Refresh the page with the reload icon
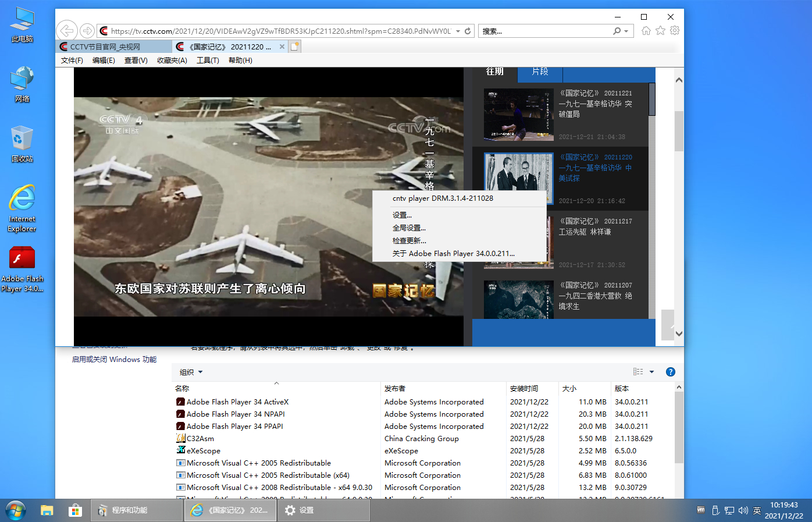812x522 pixels. pyautogui.click(x=468, y=31)
